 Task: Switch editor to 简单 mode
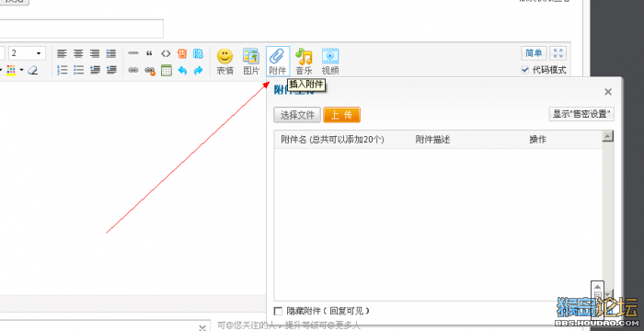(534, 53)
